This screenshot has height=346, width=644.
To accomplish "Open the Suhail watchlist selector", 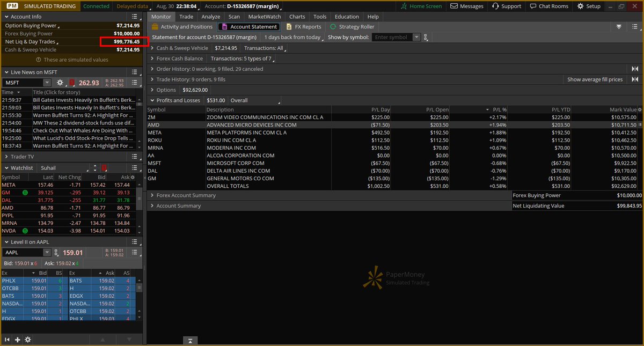I will (x=63, y=168).
